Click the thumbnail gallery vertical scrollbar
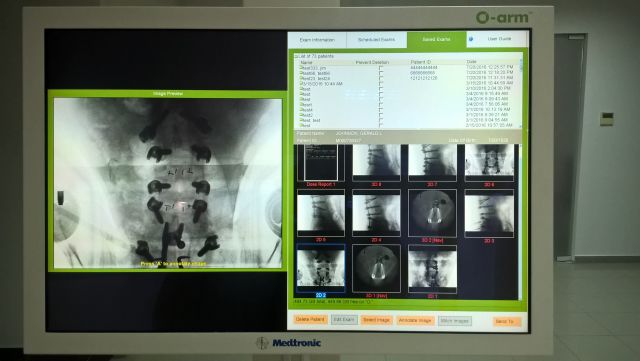Image resolution: width=640 pixels, height=361 pixels. tap(520, 222)
